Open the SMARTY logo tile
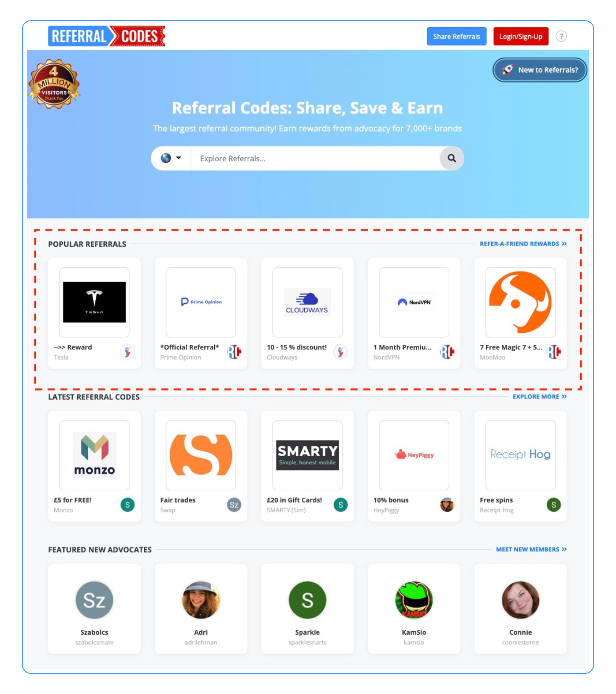Viewport: 616px width, 694px height. 308,455
